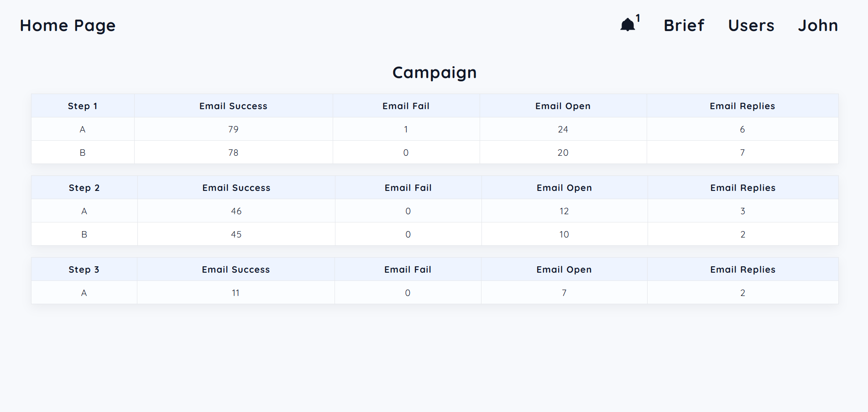Select Step 1 variant B replies value 7
The height and width of the screenshot is (412, 868).
[743, 153]
